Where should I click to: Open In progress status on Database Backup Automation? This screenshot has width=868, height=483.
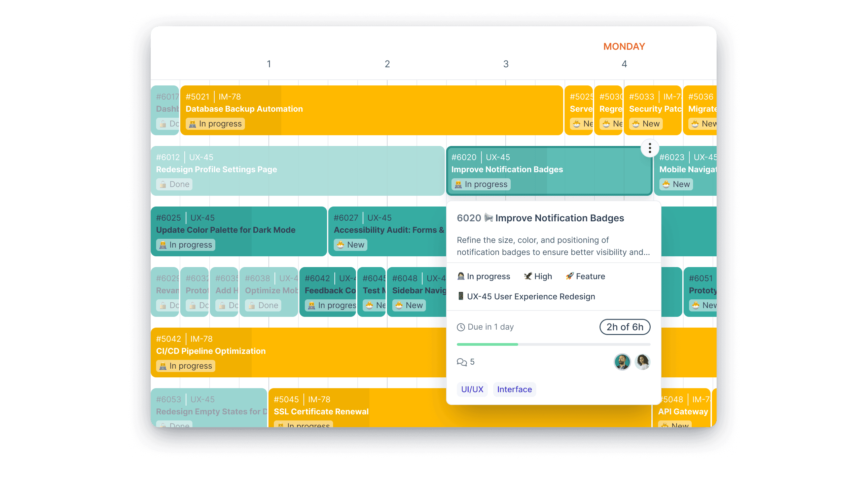coord(215,124)
